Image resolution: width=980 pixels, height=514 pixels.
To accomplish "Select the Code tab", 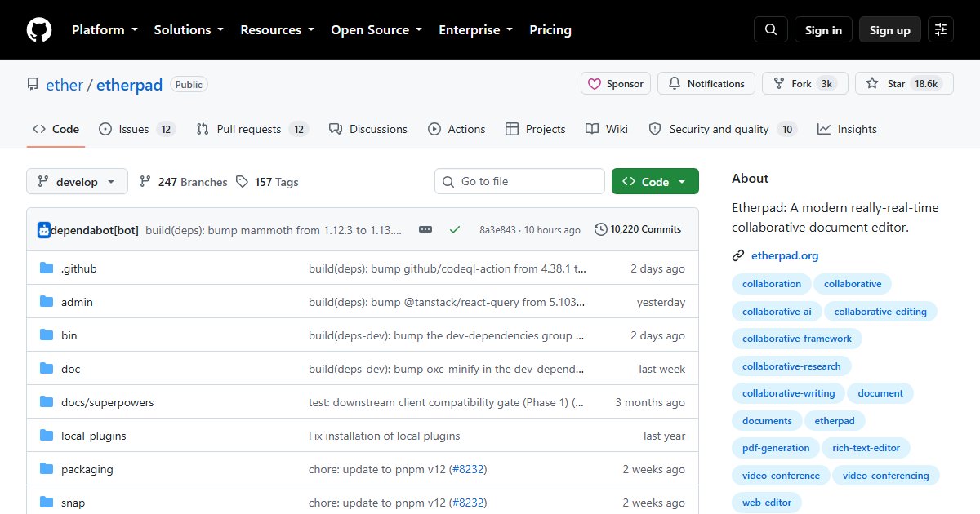I will point(56,129).
